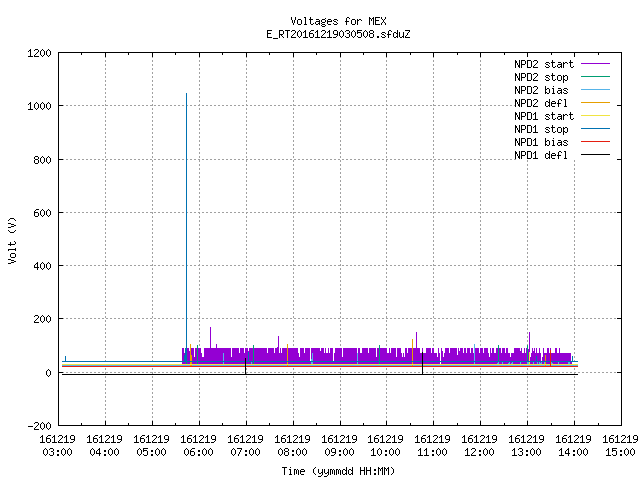This screenshot has height=480, width=640.
Task: Click the 'NPD2 stop' legend label
Action: [541, 77]
